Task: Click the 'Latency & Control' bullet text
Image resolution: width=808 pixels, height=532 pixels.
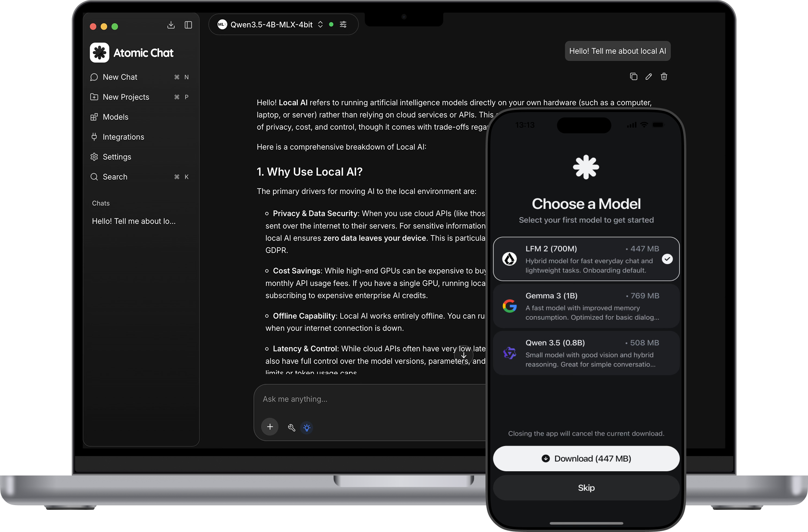Action: (305, 349)
